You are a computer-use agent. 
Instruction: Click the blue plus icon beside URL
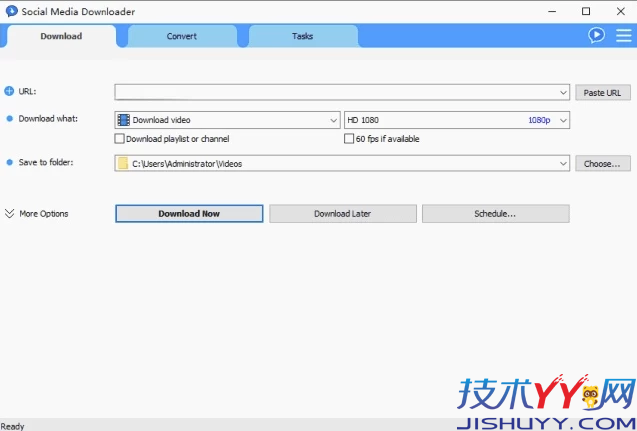click(x=9, y=91)
